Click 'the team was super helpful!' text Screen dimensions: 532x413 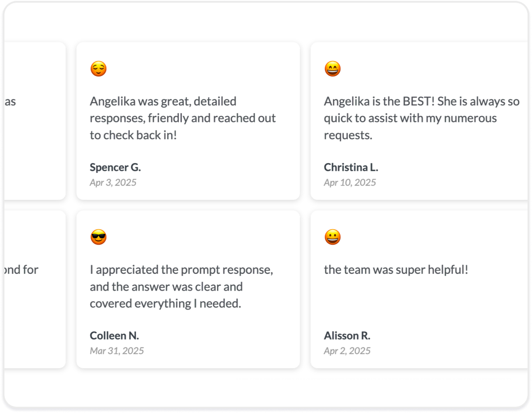point(396,270)
